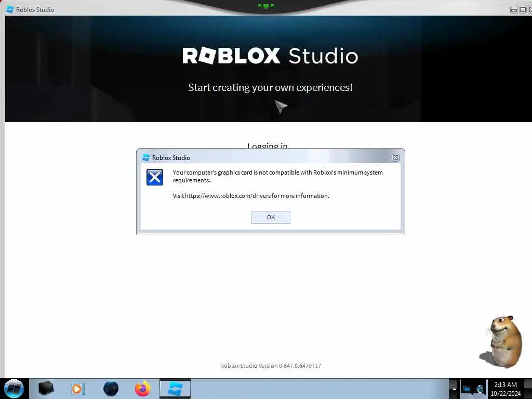The height and width of the screenshot is (399, 532).
Task: Launch Firefox from the taskbar
Action: (143, 389)
